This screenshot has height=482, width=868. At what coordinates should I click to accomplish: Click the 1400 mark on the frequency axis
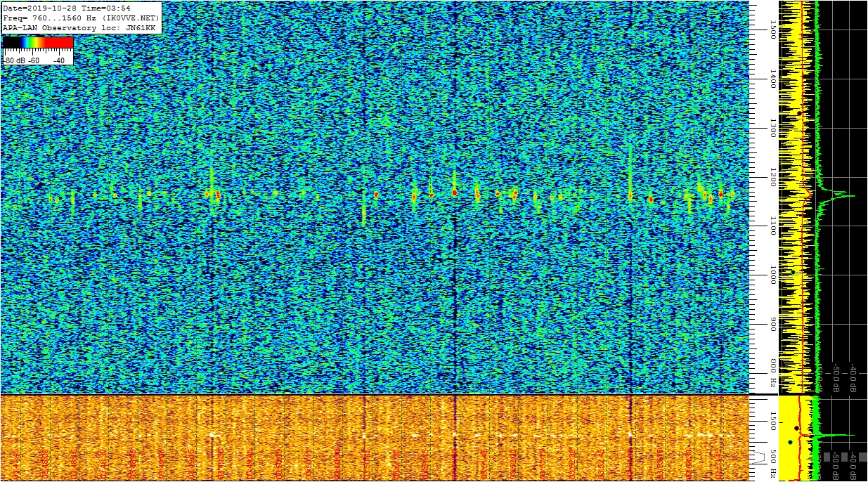(773, 78)
